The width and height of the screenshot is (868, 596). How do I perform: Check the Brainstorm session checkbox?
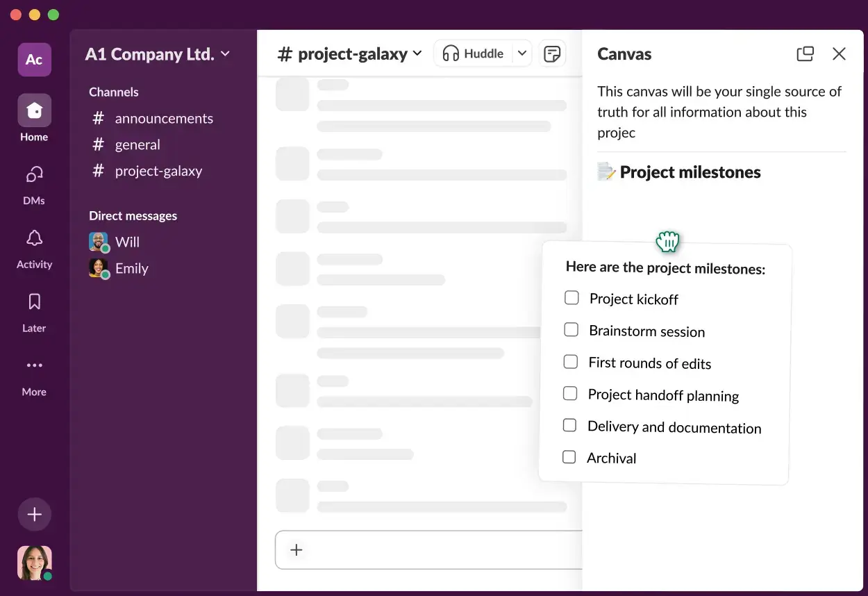(x=571, y=330)
